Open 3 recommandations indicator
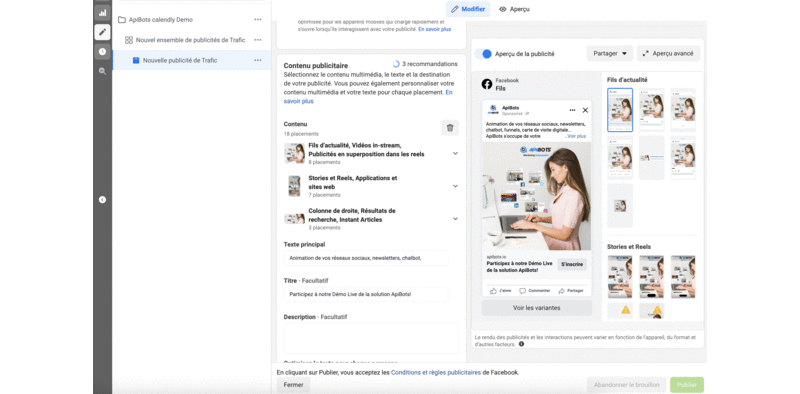The image size is (800, 394). [x=425, y=64]
